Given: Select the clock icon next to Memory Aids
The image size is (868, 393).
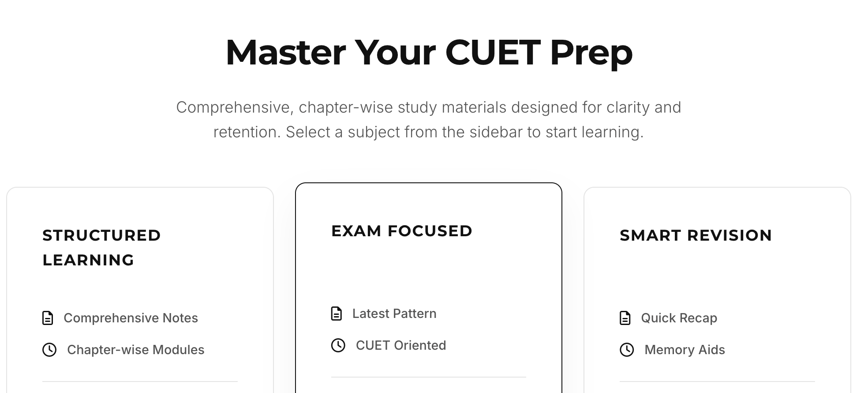Looking at the screenshot, I should [627, 349].
